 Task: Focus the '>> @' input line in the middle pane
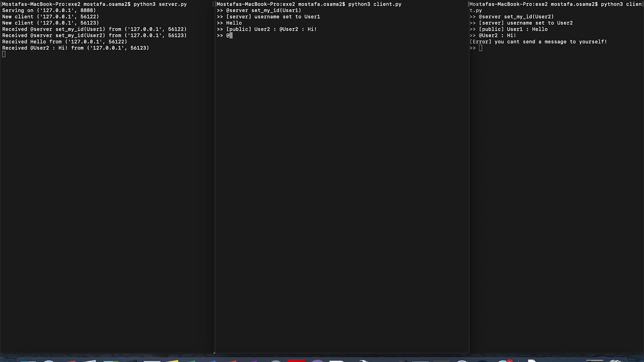[x=225, y=36]
